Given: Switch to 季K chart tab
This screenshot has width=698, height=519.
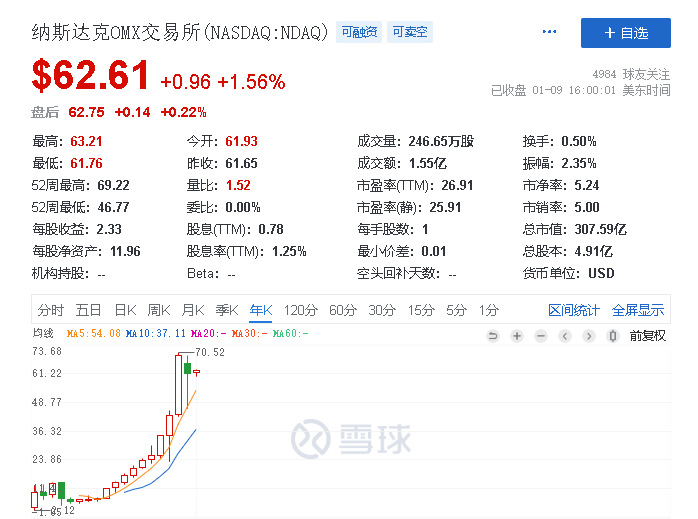Looking at the screenshot, I should (227, 310).
